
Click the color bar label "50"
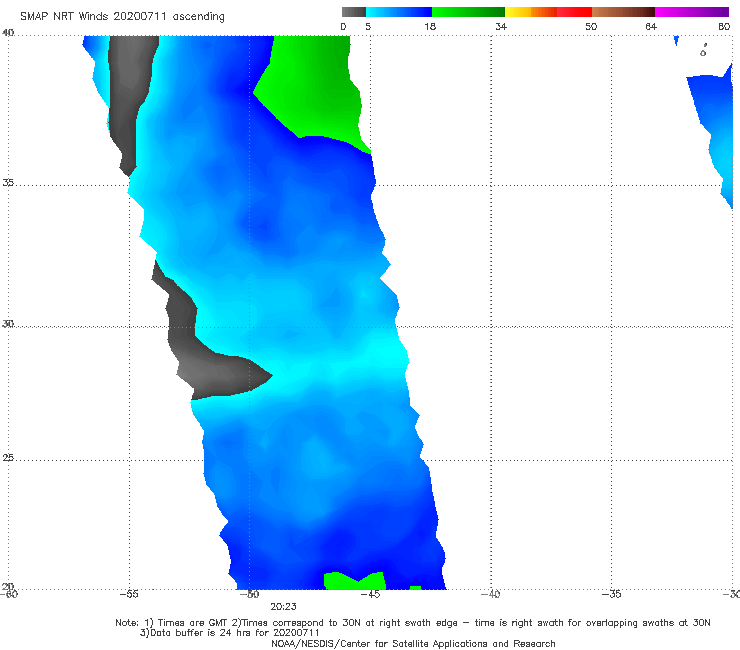tap(591, 27)
